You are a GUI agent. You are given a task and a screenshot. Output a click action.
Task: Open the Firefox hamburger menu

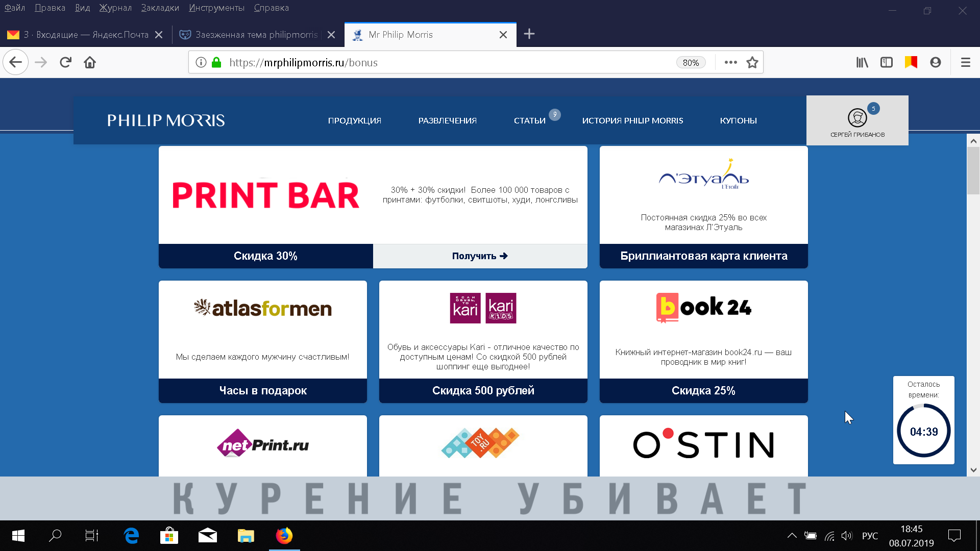(966, 62)
